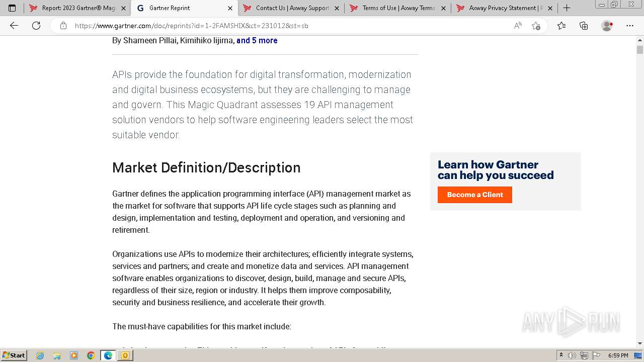Show hidden system tray icons
644x362 pixels.
coord(561,355)
